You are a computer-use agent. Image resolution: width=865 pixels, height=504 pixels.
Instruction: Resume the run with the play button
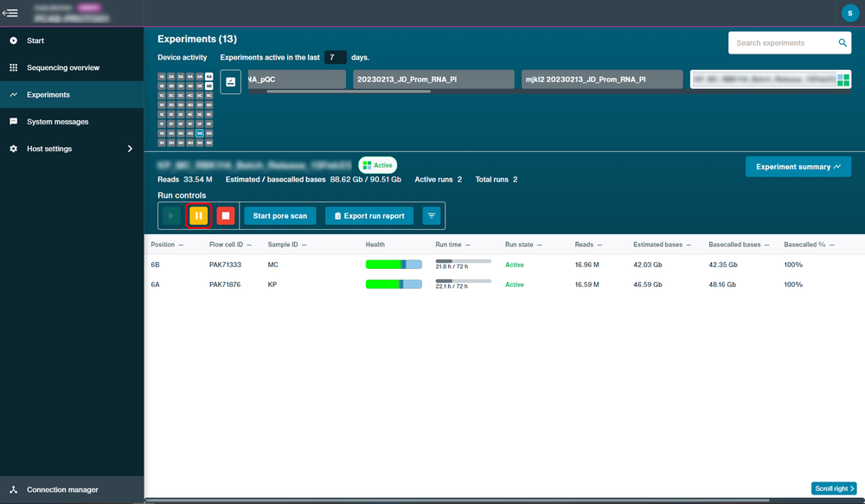(x=171, y=215)
